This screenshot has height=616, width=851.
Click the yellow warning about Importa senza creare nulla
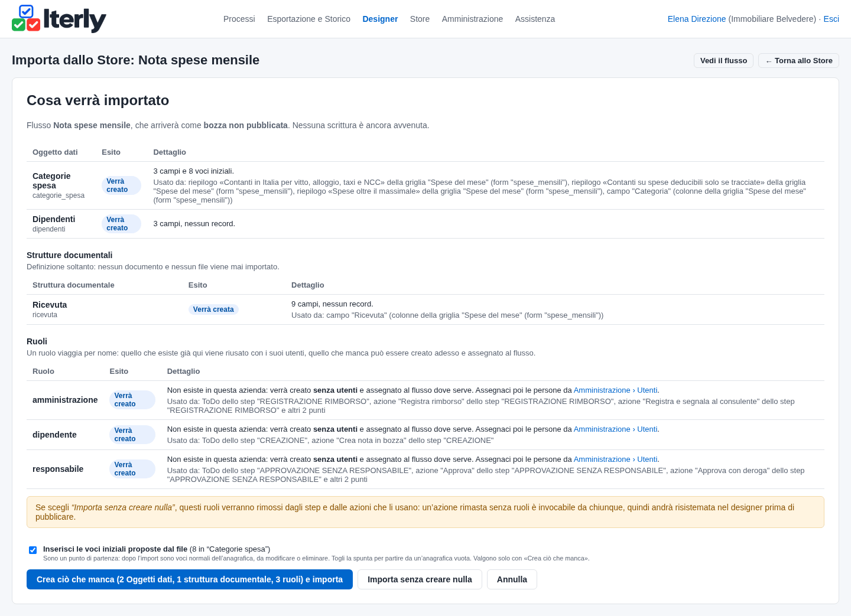coord(425,512)
